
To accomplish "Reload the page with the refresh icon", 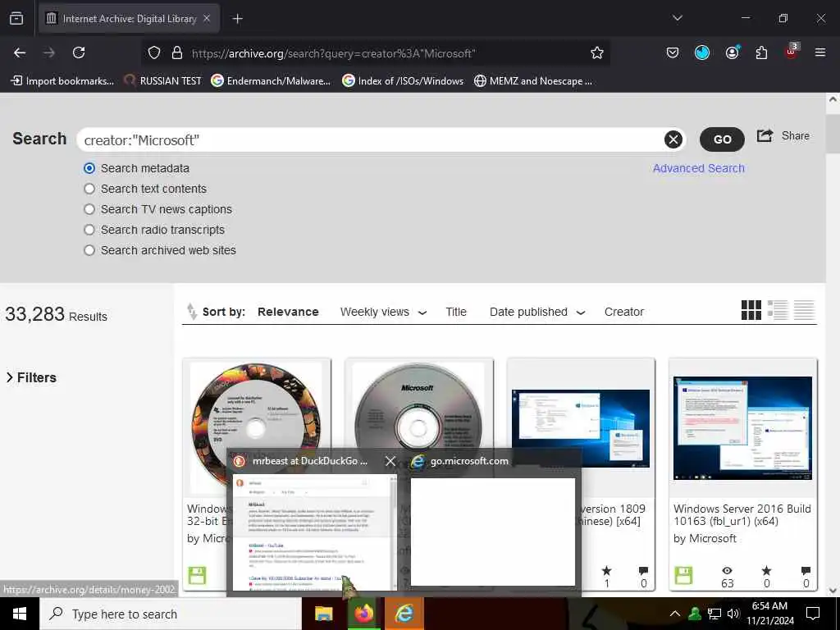I will (x=79, y=52).
